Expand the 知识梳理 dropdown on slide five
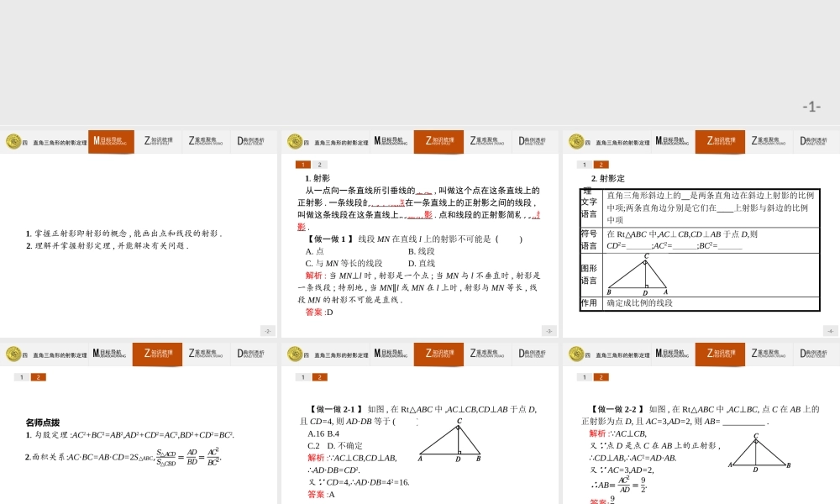This screenshot has height=504, width=840. click(x=438, y=353)
